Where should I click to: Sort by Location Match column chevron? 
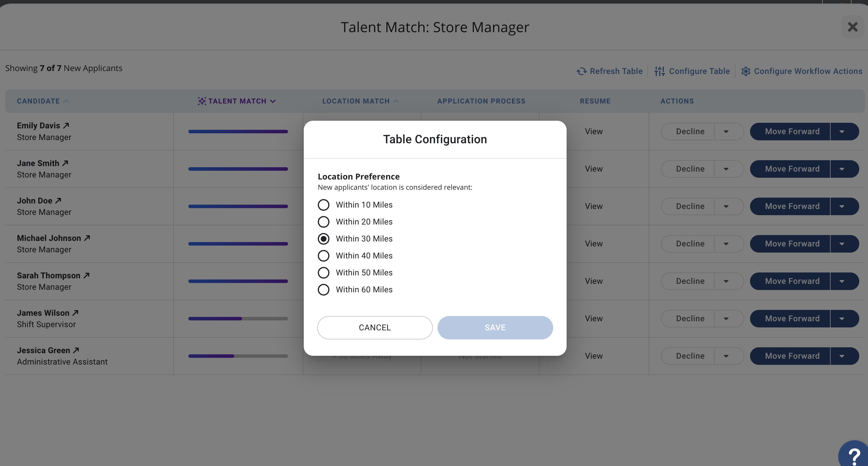396,101
